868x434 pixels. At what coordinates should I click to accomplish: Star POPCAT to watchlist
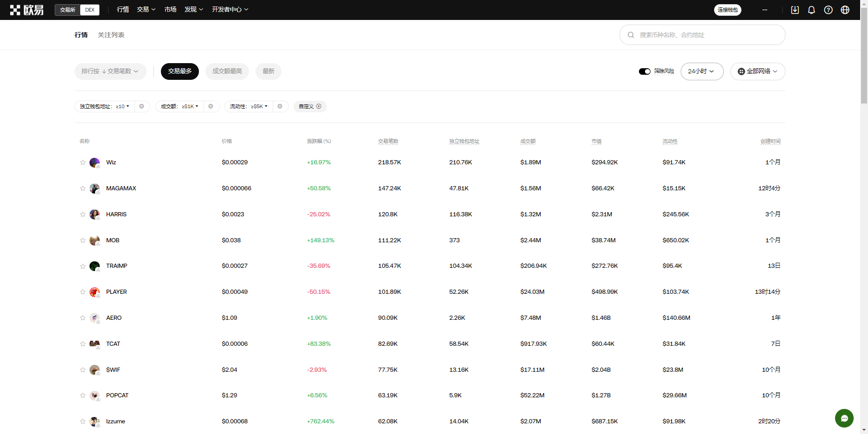pyautogui.click(x=83, y=395)
